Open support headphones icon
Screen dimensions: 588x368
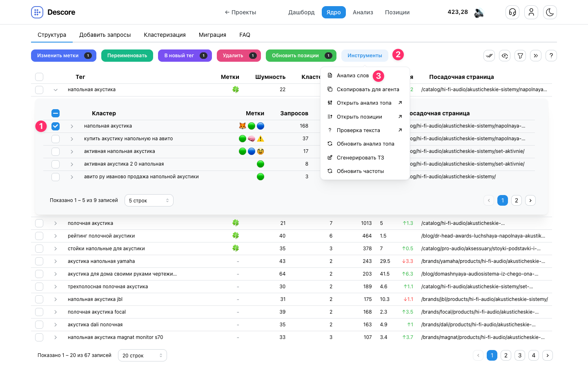point(512,12)
